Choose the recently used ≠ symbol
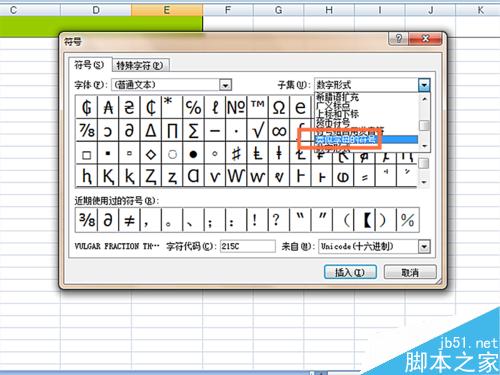The image size is (500, 375). coord(129,220)
